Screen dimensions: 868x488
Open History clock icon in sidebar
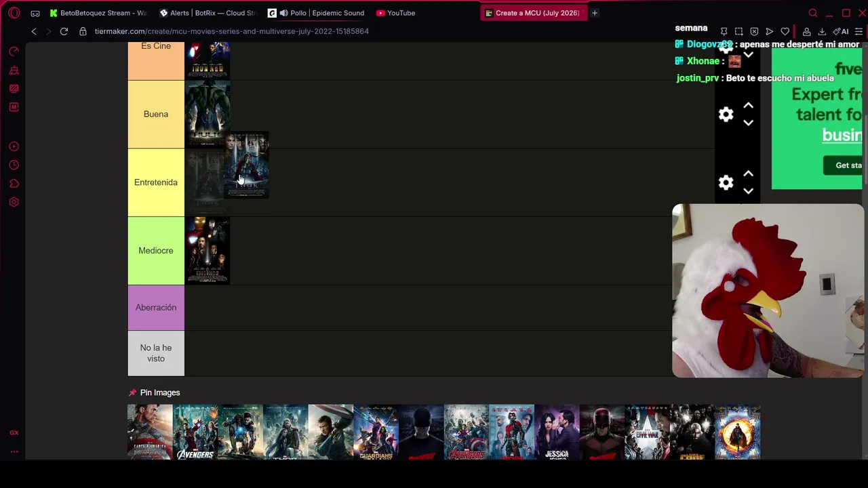tap(14, 165)
